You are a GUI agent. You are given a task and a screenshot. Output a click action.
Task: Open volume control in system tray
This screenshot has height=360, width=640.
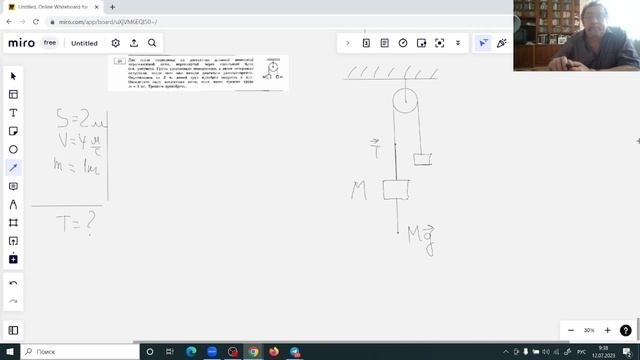(x=546, y=351)
